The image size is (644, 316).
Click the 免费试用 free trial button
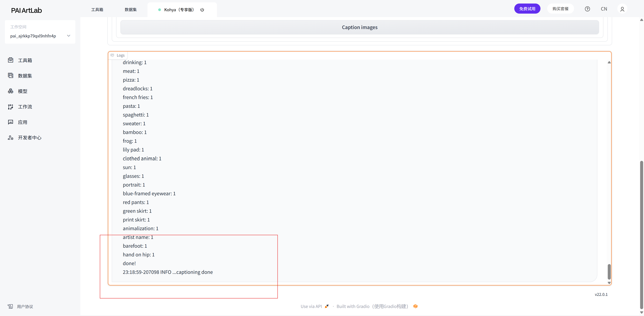527,9
